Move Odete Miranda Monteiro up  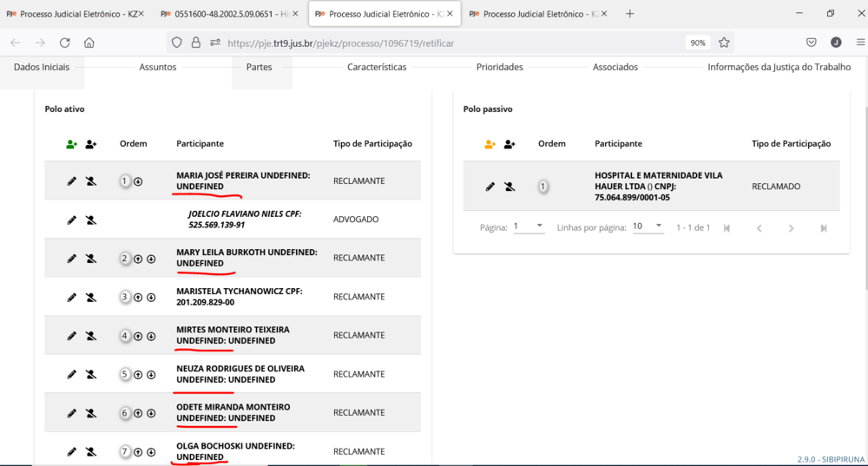click(x=138, y=413)
